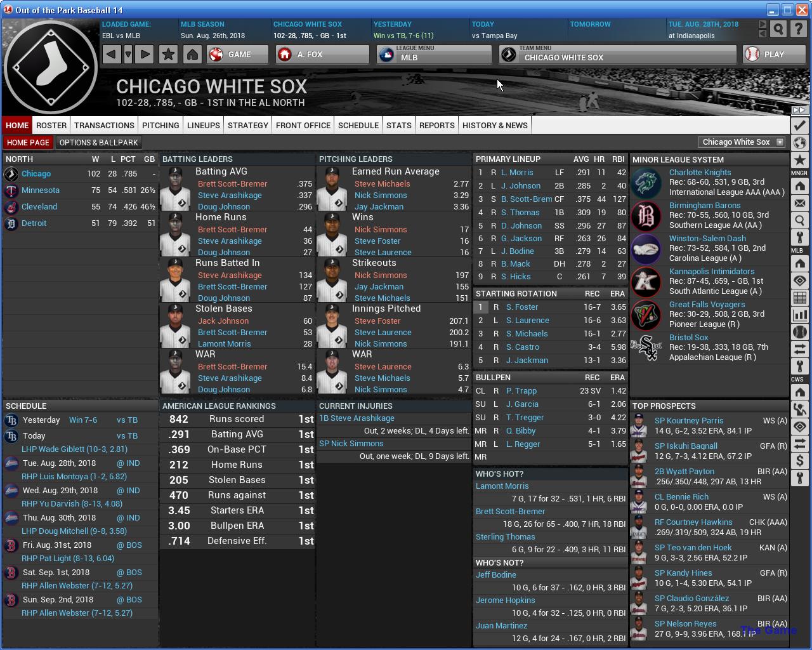812x650 pixels.
Task: Click the wrench icon under MNGR section
Action: tap(799, 238)
